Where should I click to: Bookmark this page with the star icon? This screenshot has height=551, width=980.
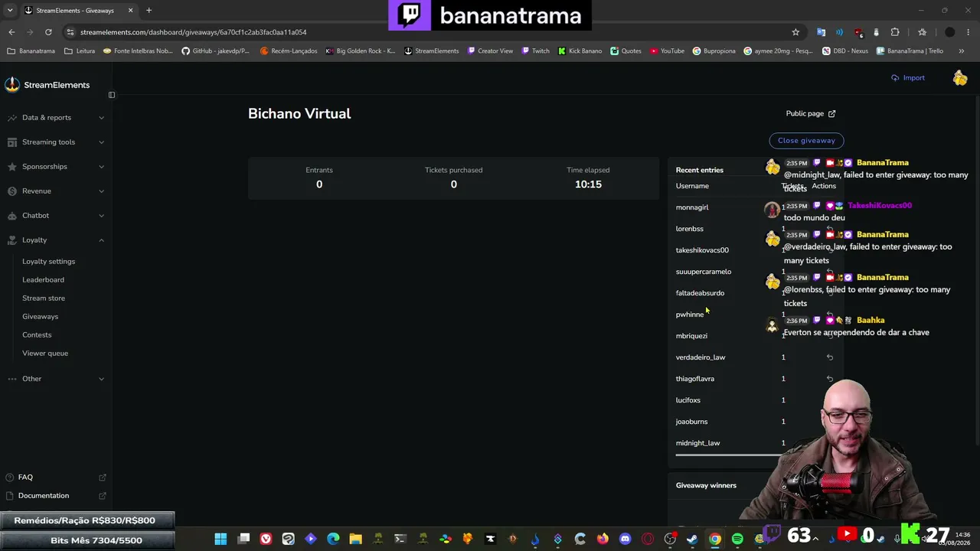click(x=795, y=32)
